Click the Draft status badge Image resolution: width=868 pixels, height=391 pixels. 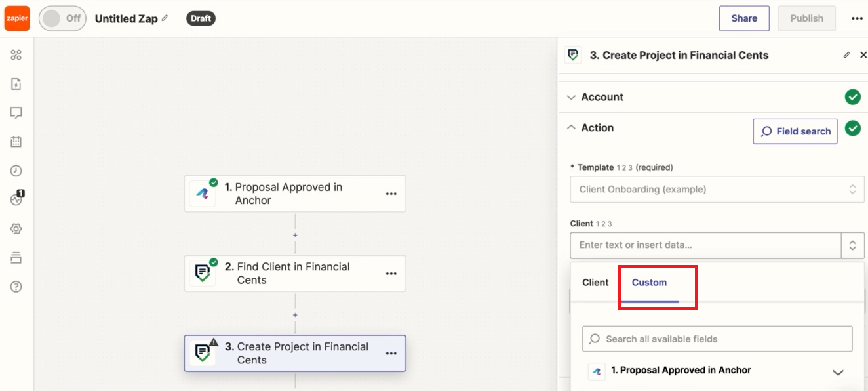point(201,18)
